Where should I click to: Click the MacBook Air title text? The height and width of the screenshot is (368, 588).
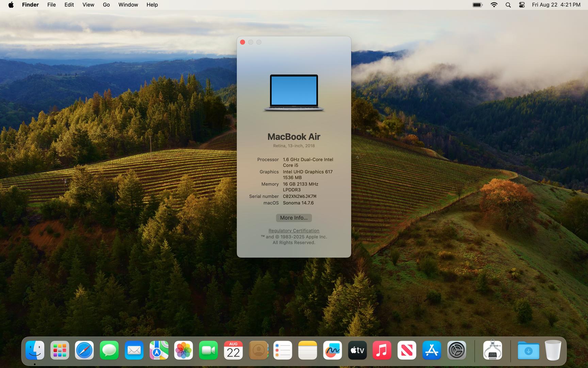294,137
